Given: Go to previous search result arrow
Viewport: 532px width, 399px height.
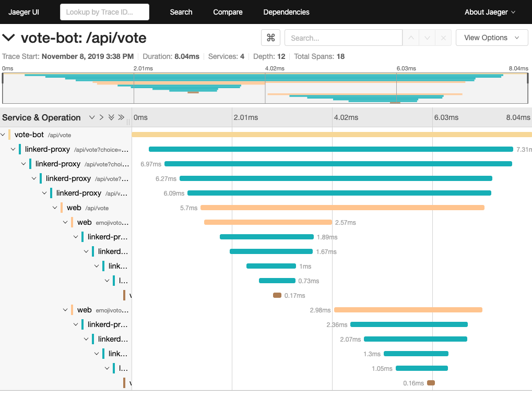Looking at the screenshot, I should pos(411,38).
